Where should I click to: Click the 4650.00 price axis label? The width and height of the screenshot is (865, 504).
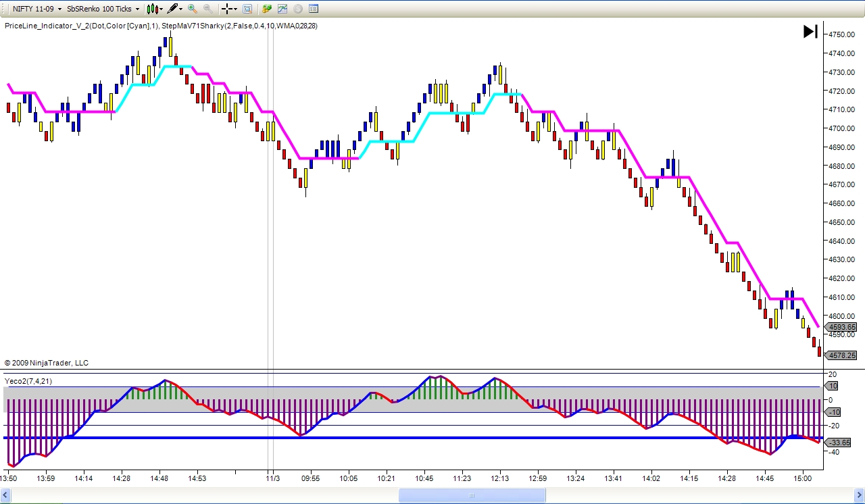point(841,222)
